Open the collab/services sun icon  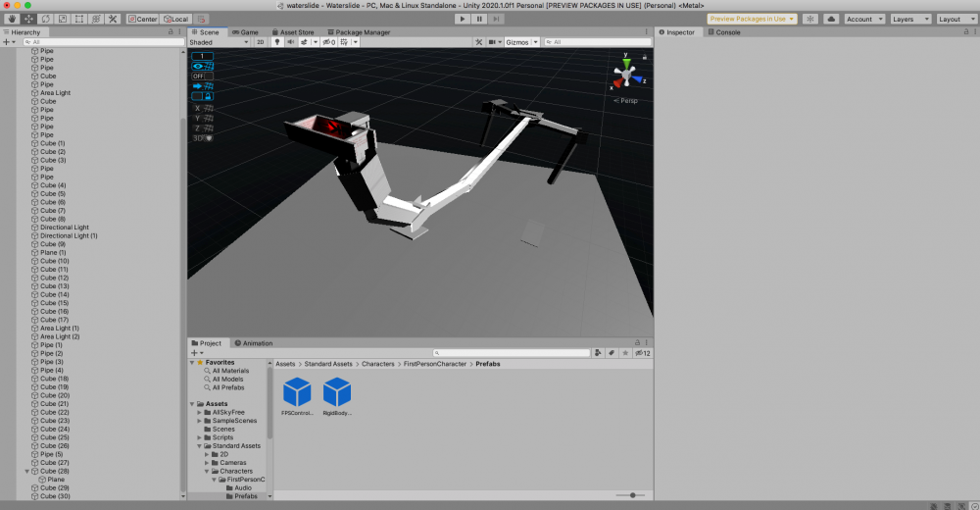[810, 19]
